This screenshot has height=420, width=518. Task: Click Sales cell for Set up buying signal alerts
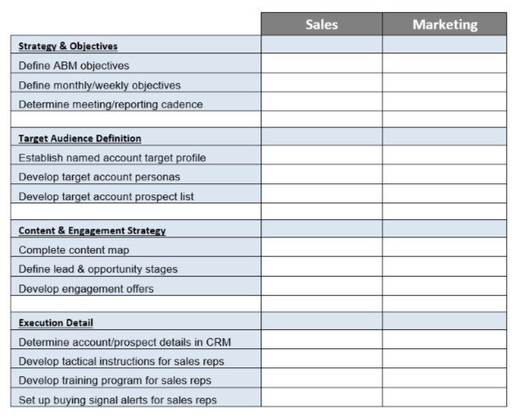click(321, 398)
